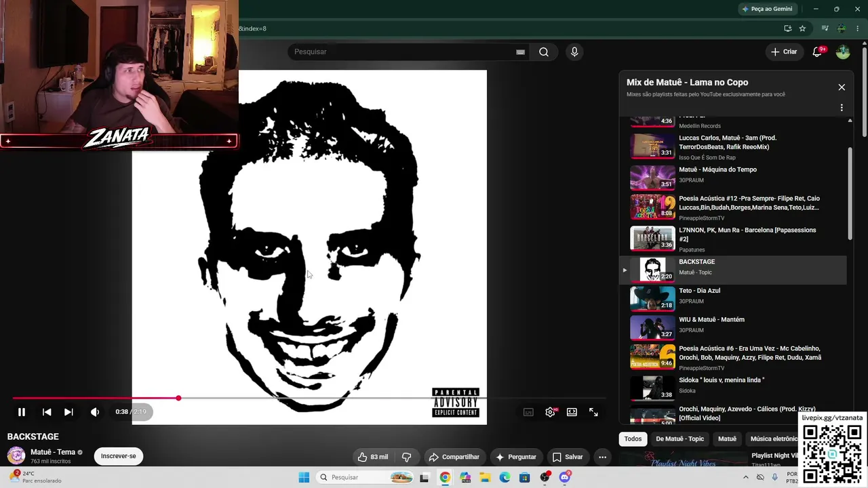Enter fullscreen video mode
The image size is (868, 488).
coord(593,412)
